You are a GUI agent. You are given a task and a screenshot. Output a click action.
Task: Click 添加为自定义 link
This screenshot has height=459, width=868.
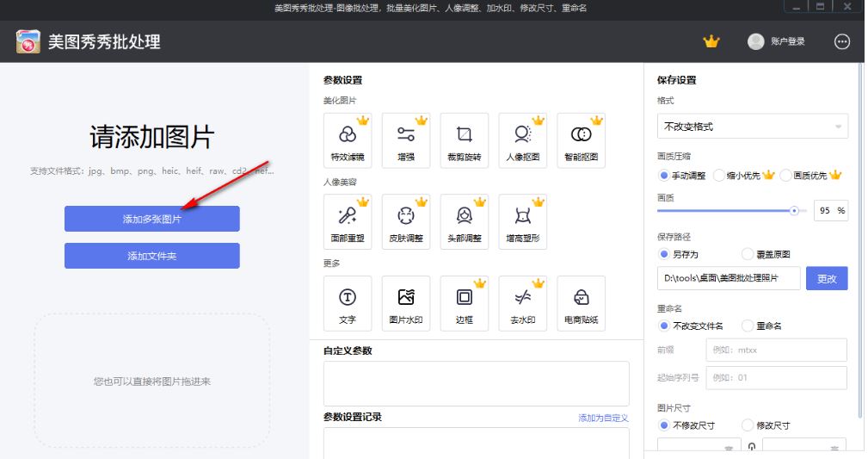pos(603,418)
